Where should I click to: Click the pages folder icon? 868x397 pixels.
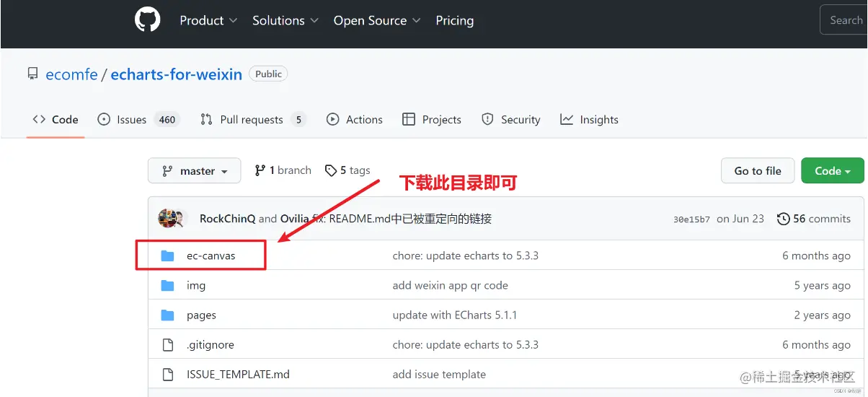(167, 315)
